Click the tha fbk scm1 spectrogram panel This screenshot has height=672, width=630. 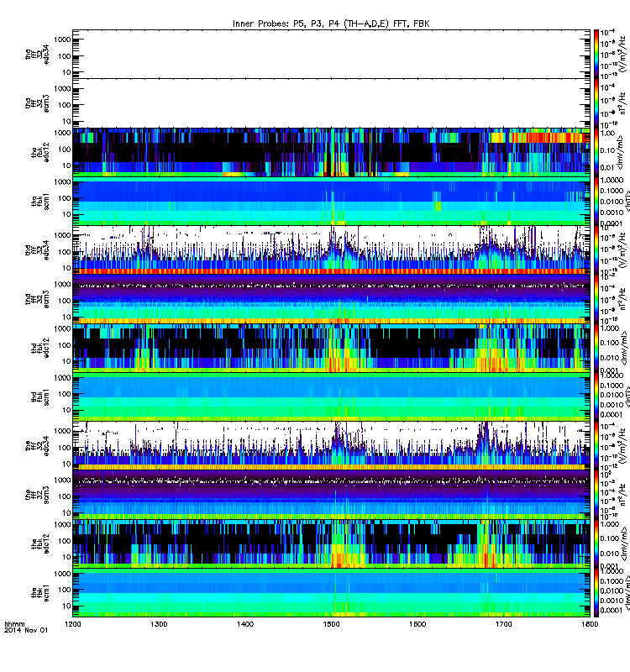[x=331, y=201]
